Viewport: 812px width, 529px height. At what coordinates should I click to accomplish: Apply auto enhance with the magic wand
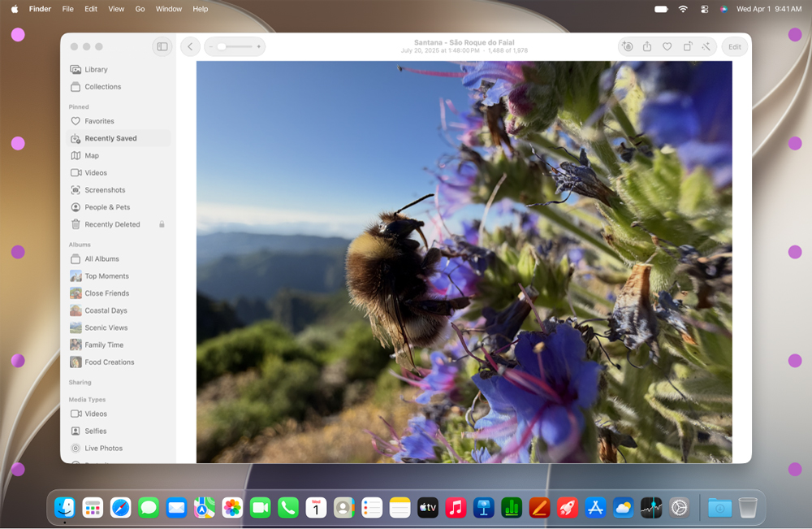[x=706, y=46]
